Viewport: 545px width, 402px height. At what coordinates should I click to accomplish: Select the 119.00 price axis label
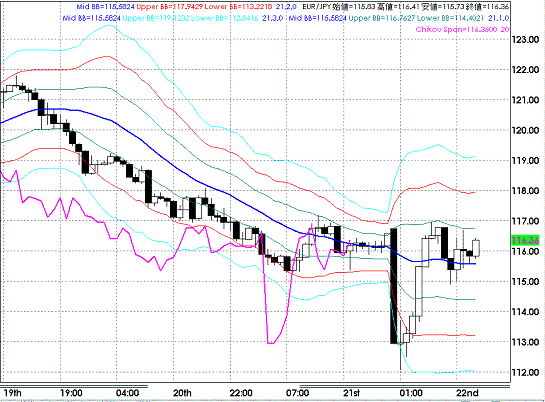point(525,161)
